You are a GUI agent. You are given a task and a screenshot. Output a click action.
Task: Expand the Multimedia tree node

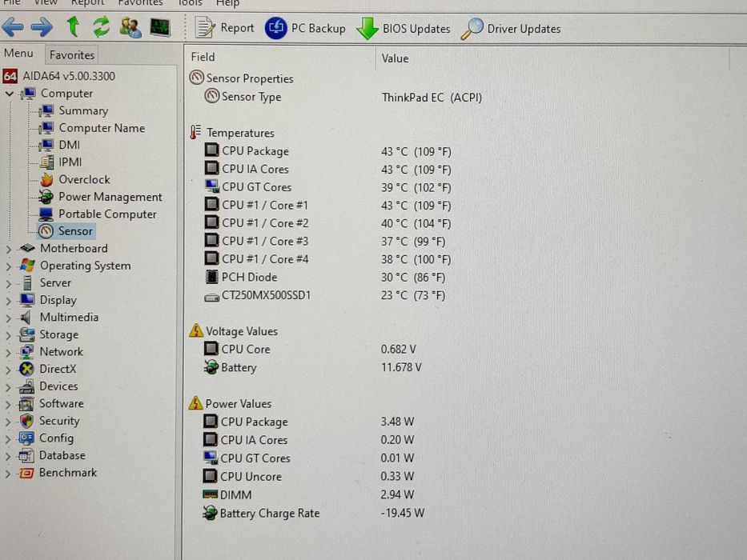click(x=8, y=318)
